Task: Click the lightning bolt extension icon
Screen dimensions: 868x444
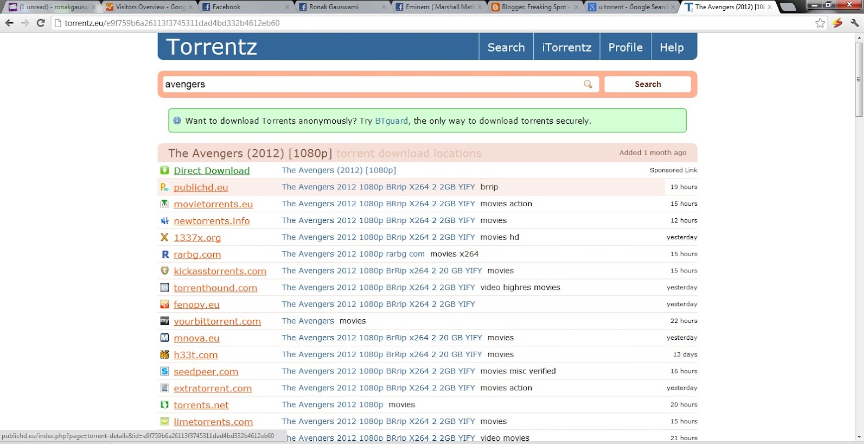Action: 838,23
